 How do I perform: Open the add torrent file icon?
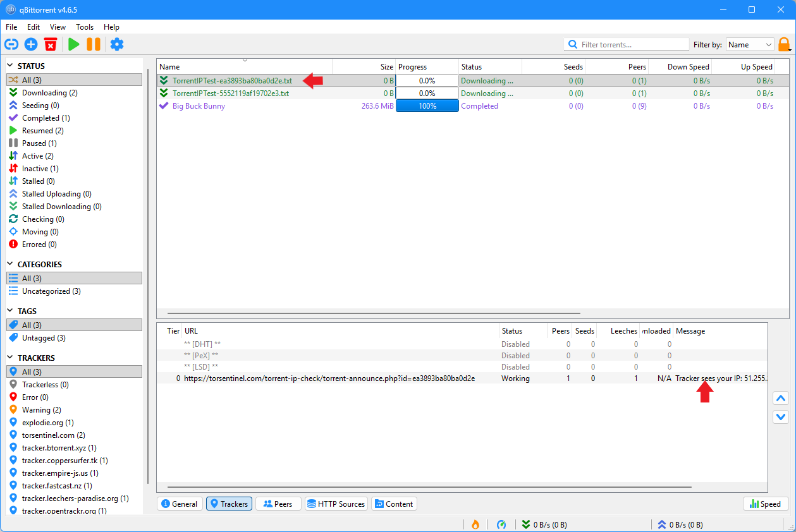pyautogui.click(x=30, y=44)
